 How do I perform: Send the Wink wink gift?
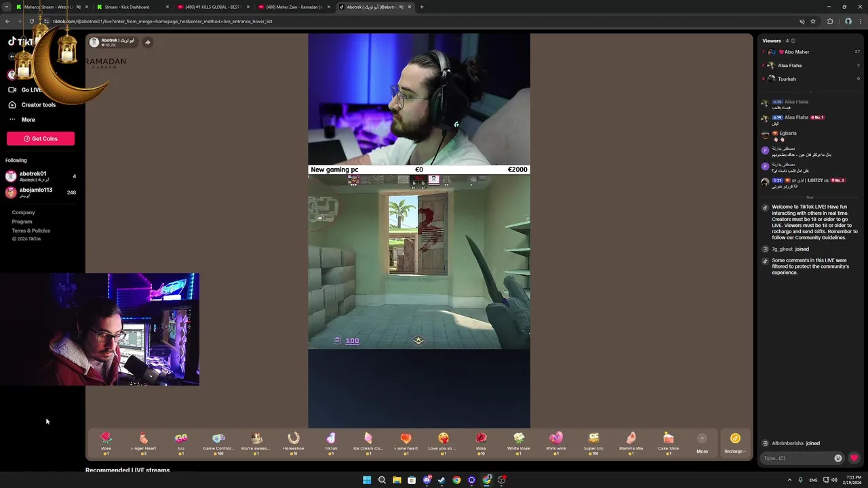click(556, 443)
